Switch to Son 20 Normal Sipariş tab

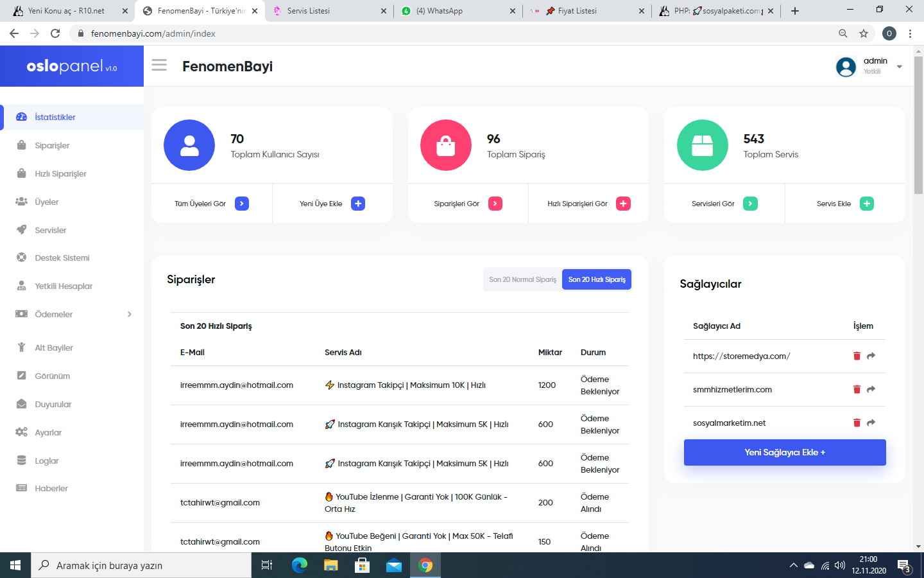pyautogui.click(x=522, y=279)
